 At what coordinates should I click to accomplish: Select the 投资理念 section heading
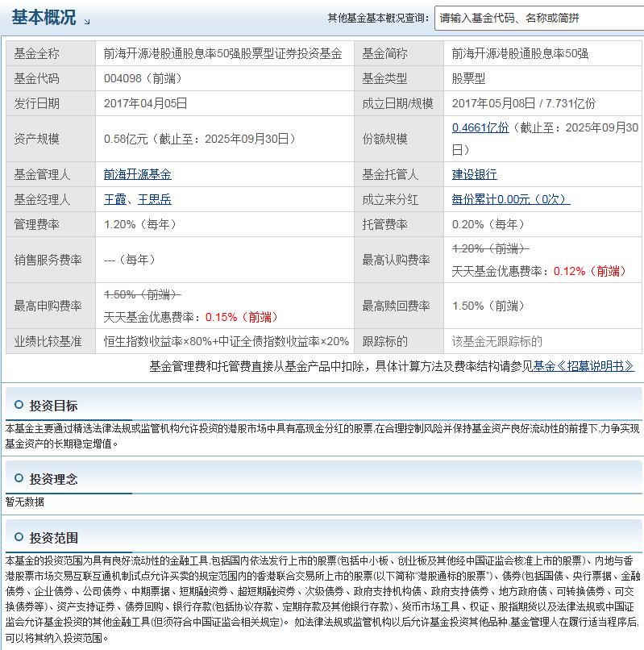pyautogui.click(x=53, y=479)
